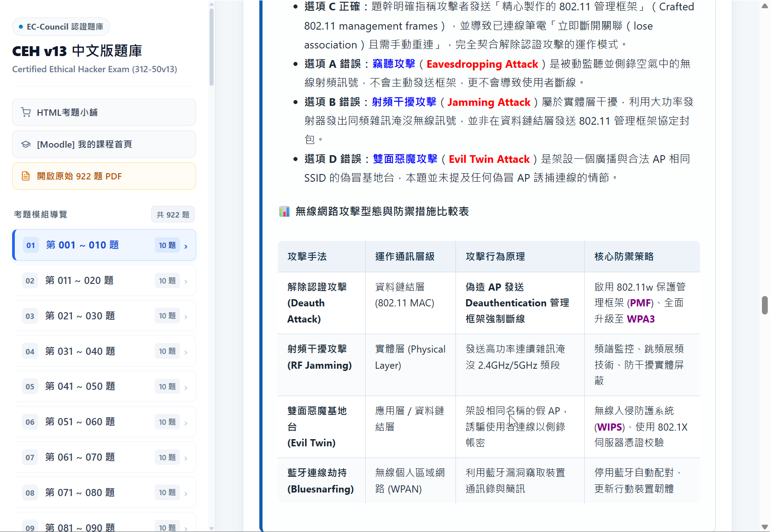Image resolution: width=770 pixels, height=532 pixels.
Task: Click the EC-Council 認證題庫 badge
Action: pyautogui.click(x=61, y=27)
